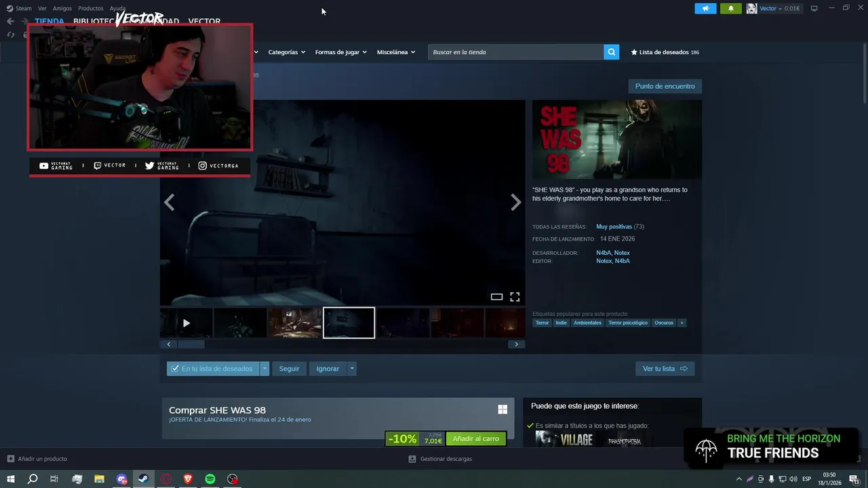Screen dimensions: 868x488
Task: Open Spotify from the taskbar
Action: [x=210, y=479]
